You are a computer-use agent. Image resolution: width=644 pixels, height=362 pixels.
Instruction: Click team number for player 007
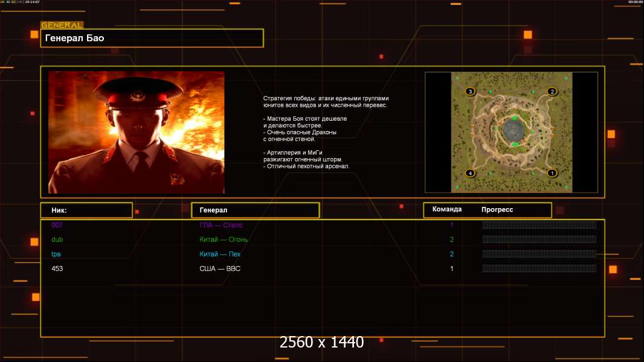click(452, 225)
